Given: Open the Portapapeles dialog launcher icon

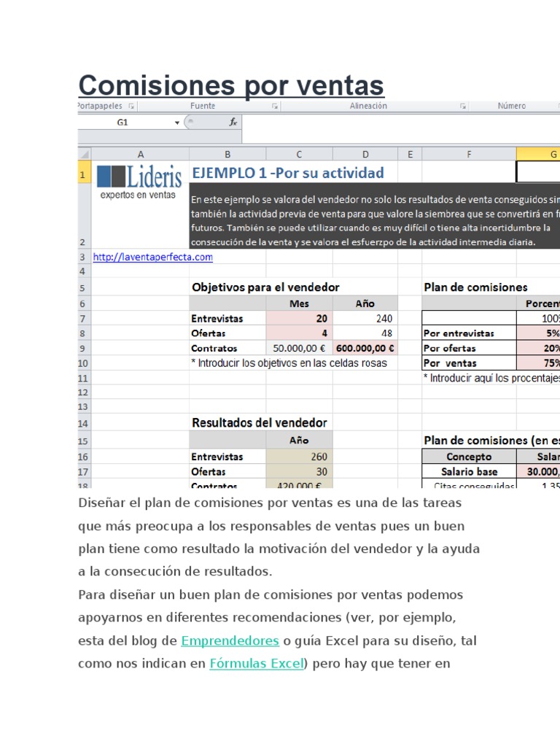Looking at the screenshot, I should click(131, 107).
